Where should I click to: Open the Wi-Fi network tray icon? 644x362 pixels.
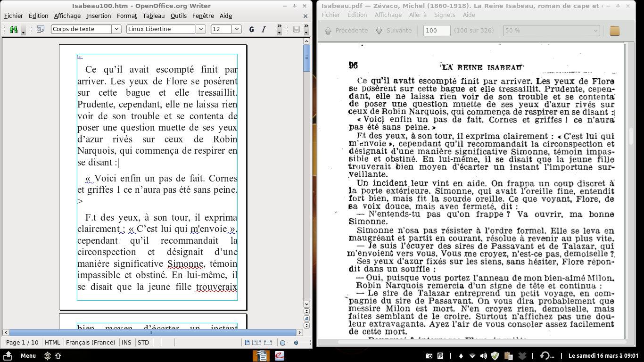pos(472,356)
